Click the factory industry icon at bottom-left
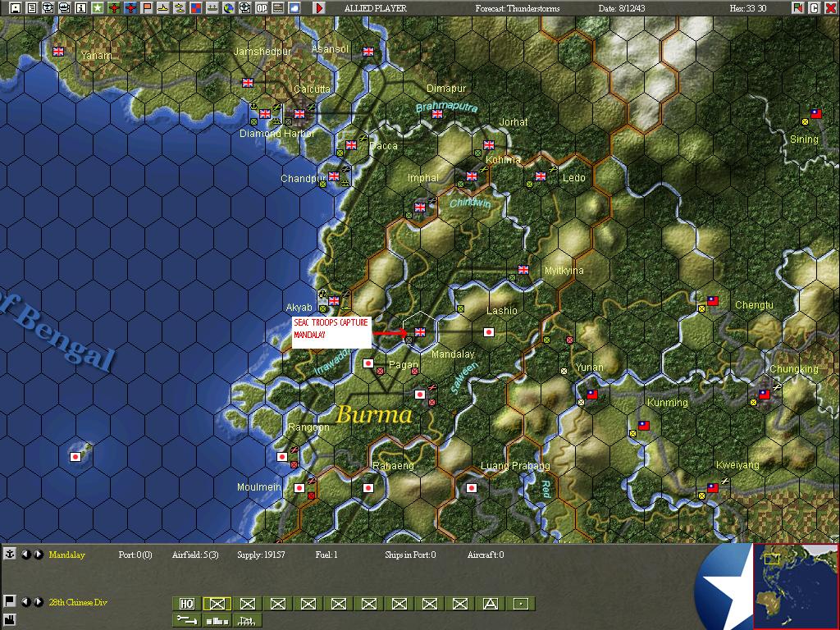Image resolution: width=840 pixels, height=630 pixels. pyautogui.click(x=9, y=620)
